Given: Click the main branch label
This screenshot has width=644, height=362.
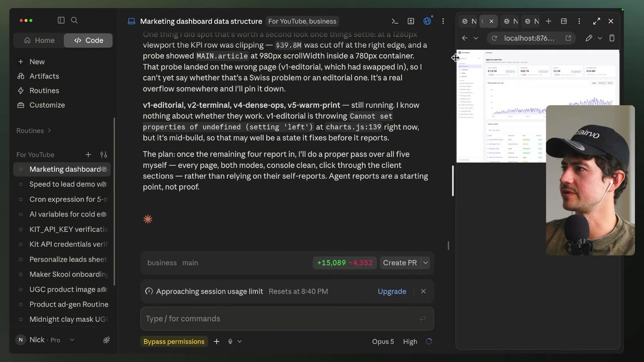Looking at the screenshot, I should pyautogui.click(x=190, y=263).
